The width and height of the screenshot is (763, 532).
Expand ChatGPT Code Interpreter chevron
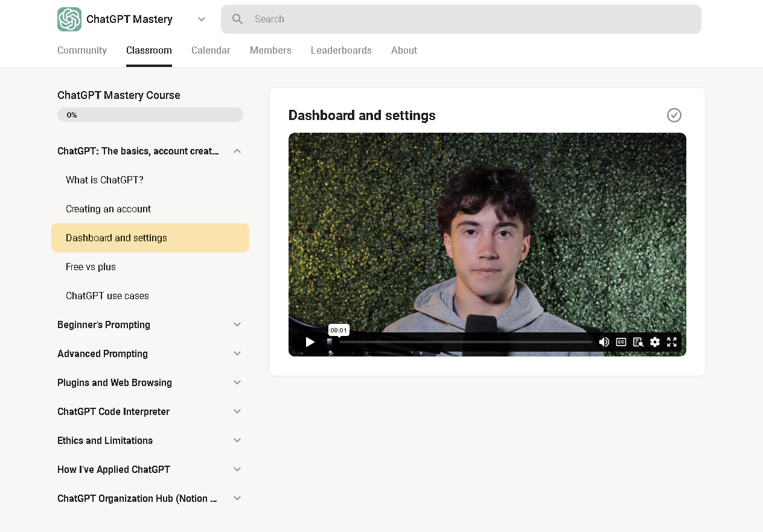coord(237,411)
